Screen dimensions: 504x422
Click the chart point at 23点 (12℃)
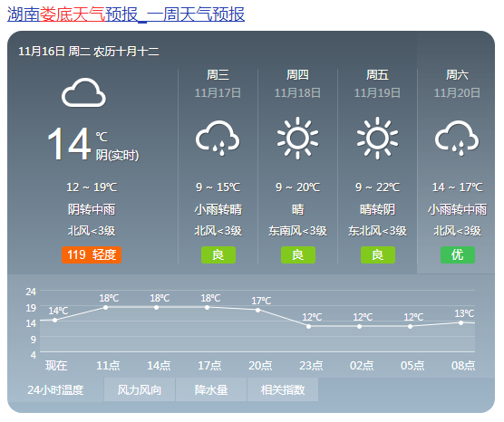[x=308, y=326]
